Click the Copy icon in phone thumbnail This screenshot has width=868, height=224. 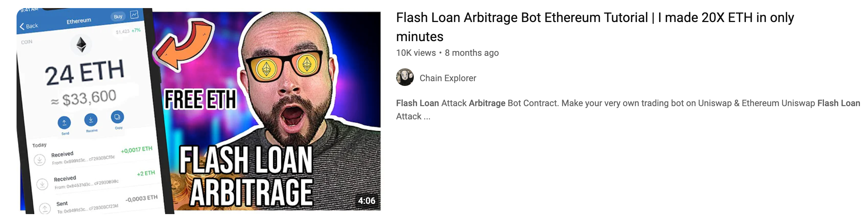tap(117, 117)
